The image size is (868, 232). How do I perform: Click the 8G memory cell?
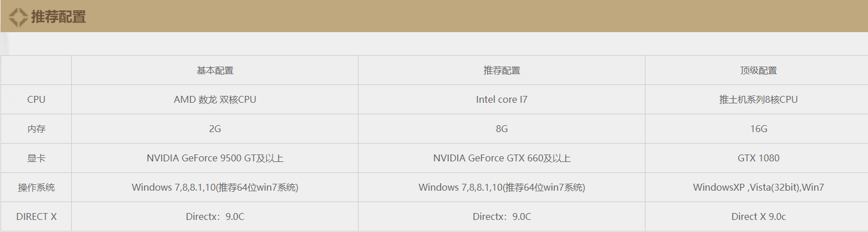[x=502, y=129]
